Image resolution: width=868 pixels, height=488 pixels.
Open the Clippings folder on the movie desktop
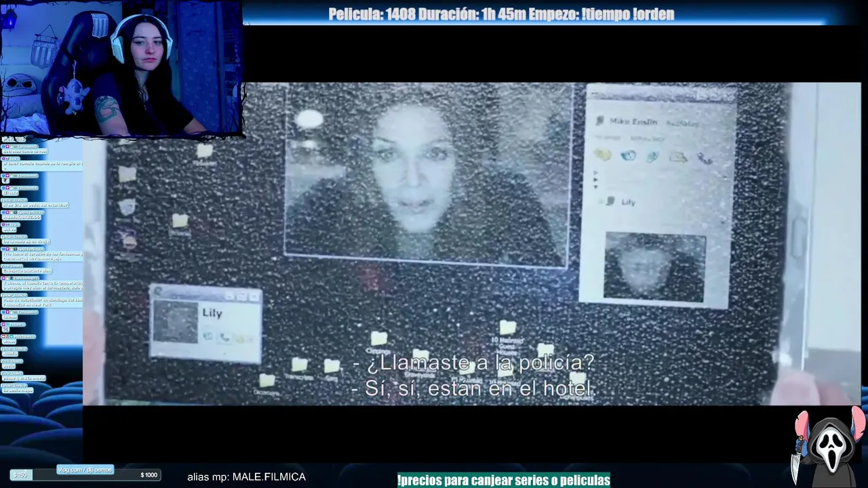point(378,341)
